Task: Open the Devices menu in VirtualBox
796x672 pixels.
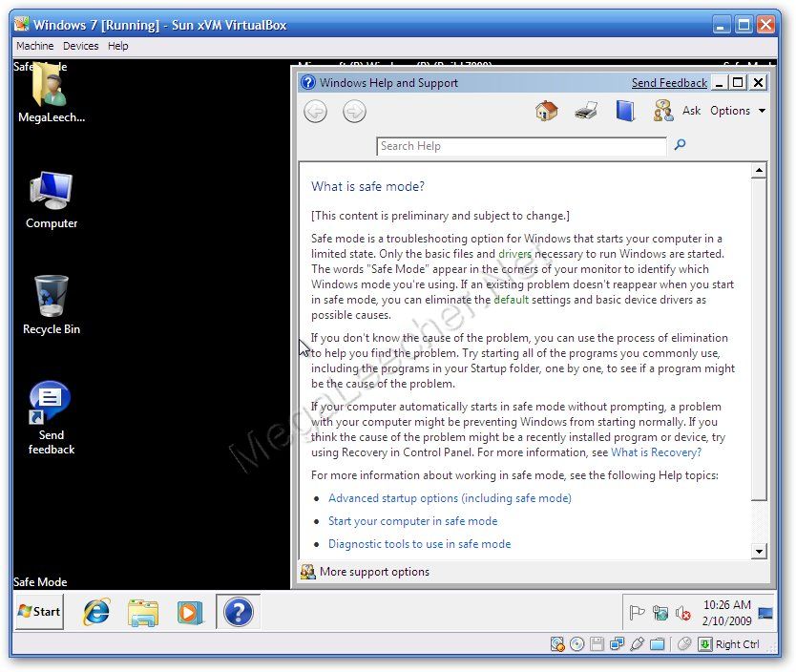Action: pyautogui.click(x=80, y=46)
